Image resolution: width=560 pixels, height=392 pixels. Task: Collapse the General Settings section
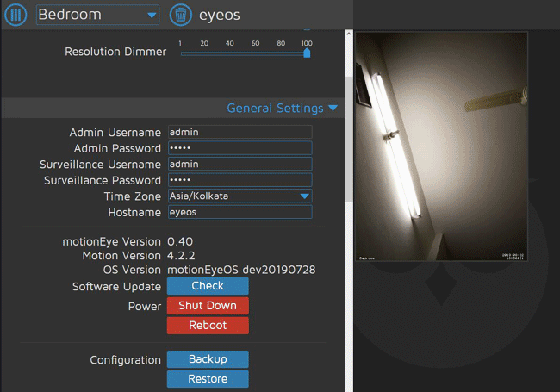coord(282,108)
